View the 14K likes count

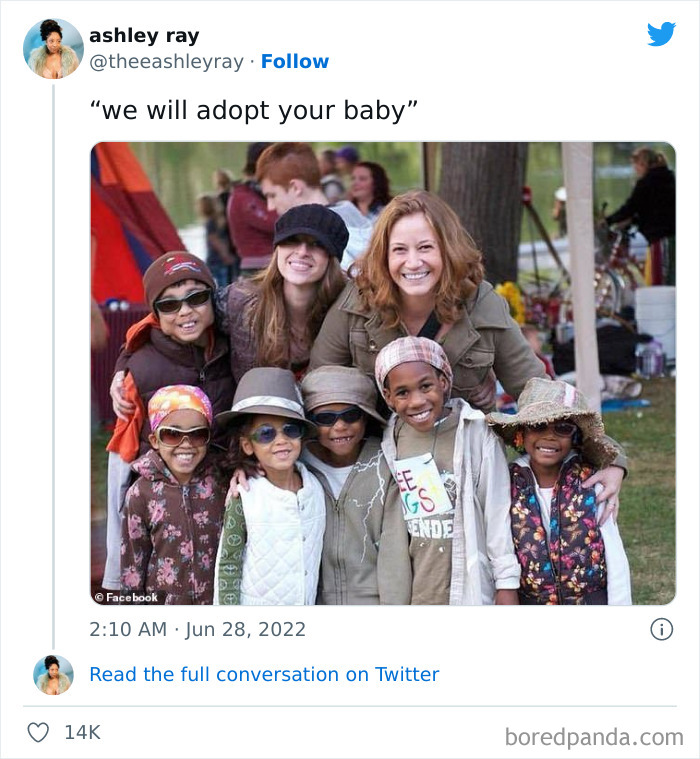click(x=82, y=732)
